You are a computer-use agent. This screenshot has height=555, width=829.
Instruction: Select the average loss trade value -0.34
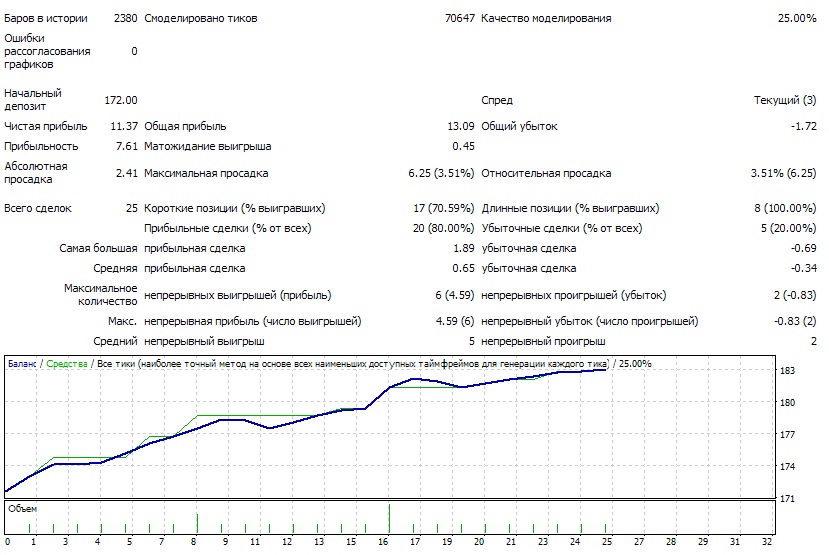click(x=804, y=269)
